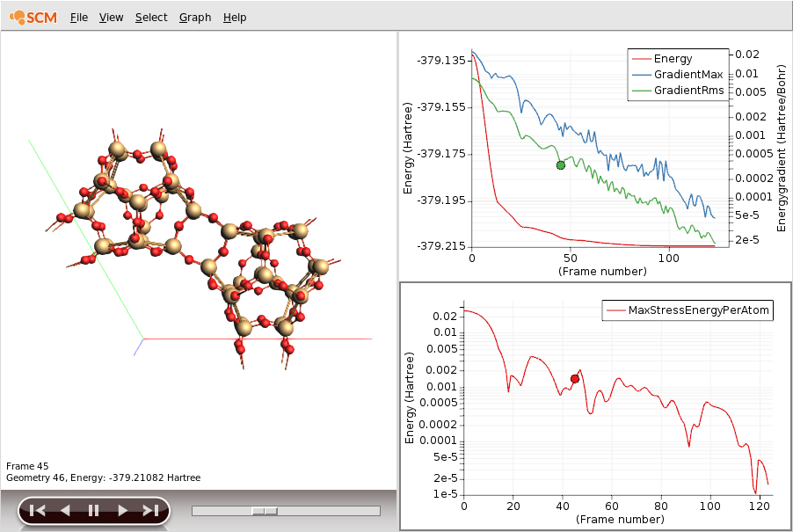The image size is (793, 532).
Task: Click bottom graph's (Frame number) axis label
Action: click(x=620, y=520)
